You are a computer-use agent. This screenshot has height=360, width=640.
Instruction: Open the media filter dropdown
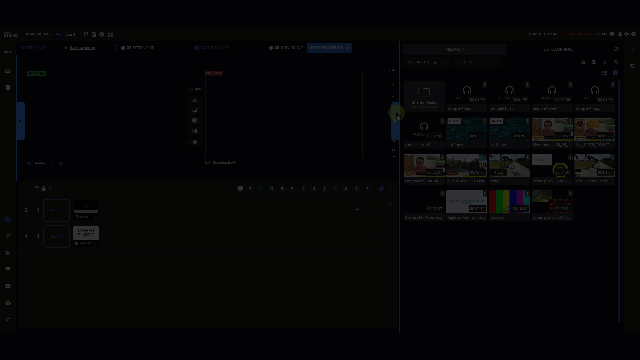[428, 62]
